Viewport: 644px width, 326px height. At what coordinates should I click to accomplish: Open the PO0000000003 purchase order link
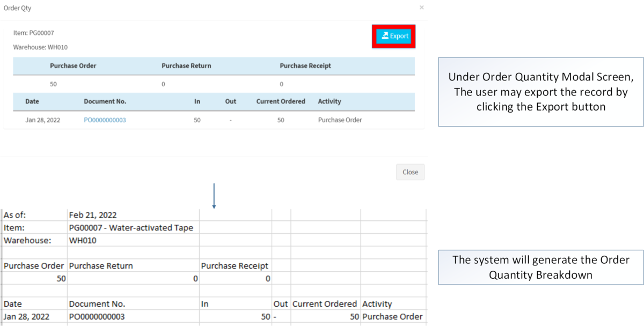[x=106, y=120]
